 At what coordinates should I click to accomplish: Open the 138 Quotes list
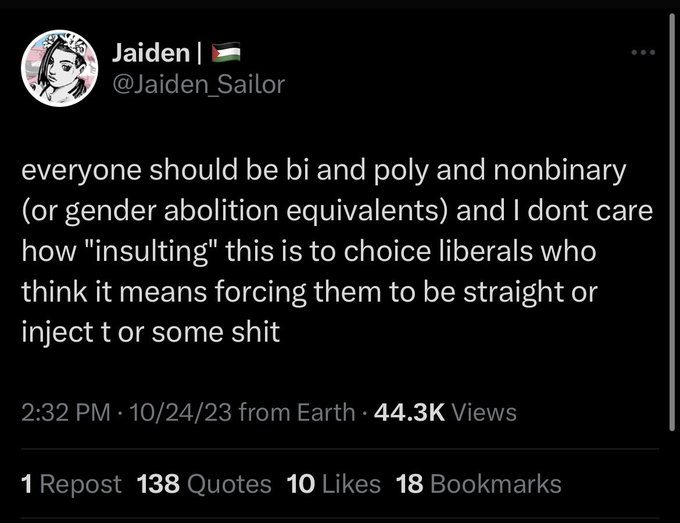click(x=204, y=484)
